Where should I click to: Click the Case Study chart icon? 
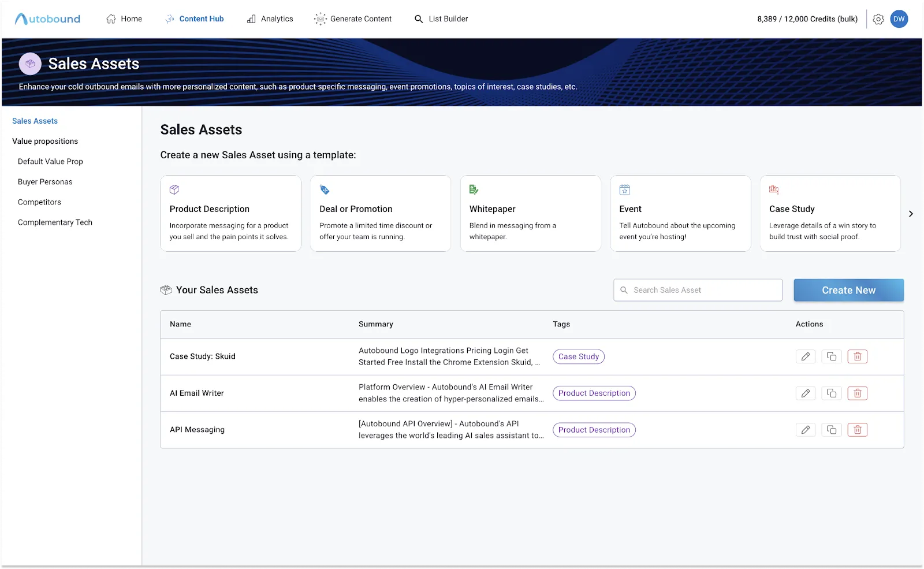click(774, 189)
